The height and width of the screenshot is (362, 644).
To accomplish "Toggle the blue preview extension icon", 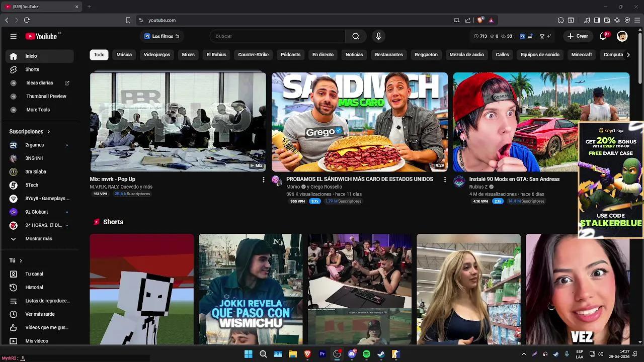I will (522, 36).
